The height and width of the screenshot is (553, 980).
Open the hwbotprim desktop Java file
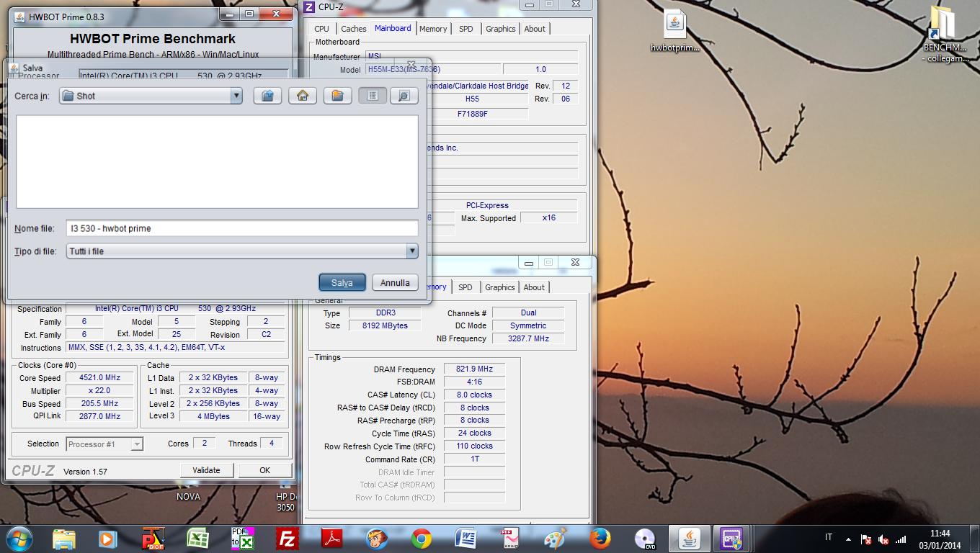[675, 30]
